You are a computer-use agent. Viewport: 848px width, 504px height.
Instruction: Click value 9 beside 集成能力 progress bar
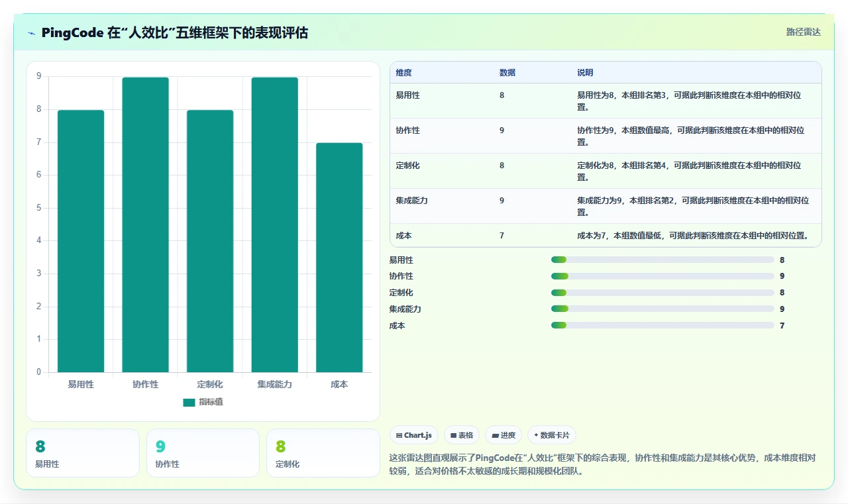[x=782, y=309]
